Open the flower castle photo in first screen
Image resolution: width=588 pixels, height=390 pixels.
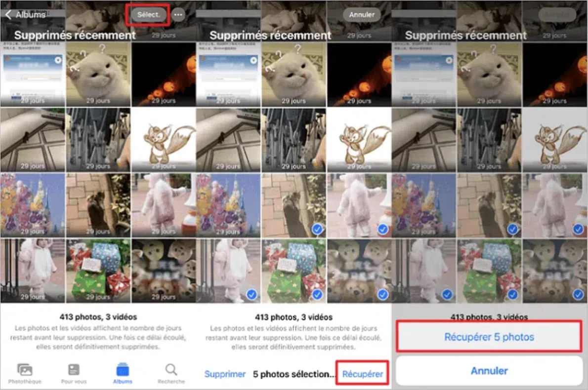pos(33,205)
